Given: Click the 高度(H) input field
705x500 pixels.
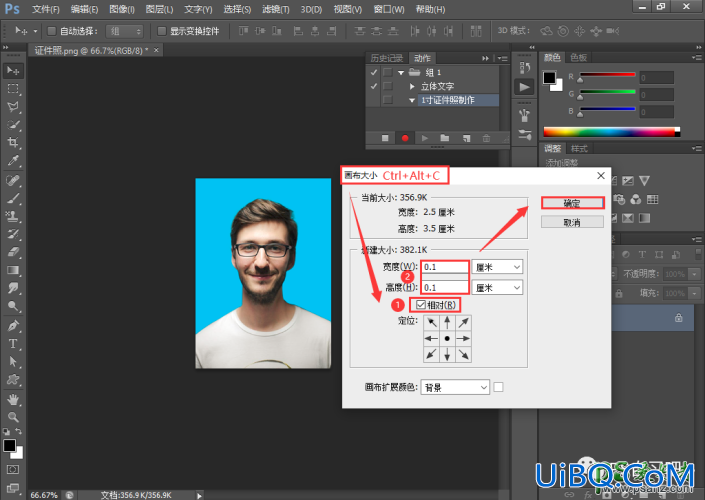Looking at the screenshot, I should pyautogui.click(x=445, y=287).
